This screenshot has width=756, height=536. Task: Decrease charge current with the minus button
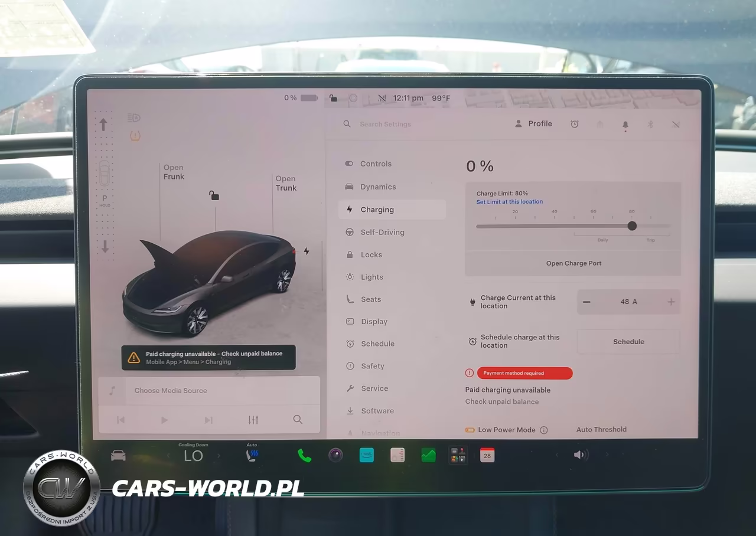(x=586, y=302)
